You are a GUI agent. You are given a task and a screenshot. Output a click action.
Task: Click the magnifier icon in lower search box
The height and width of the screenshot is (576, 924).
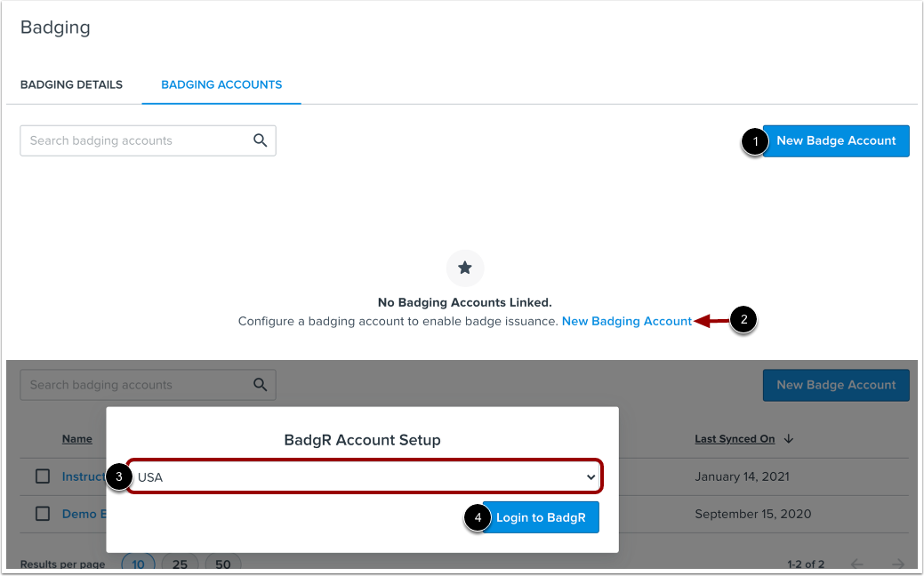(x=260, y=385)
